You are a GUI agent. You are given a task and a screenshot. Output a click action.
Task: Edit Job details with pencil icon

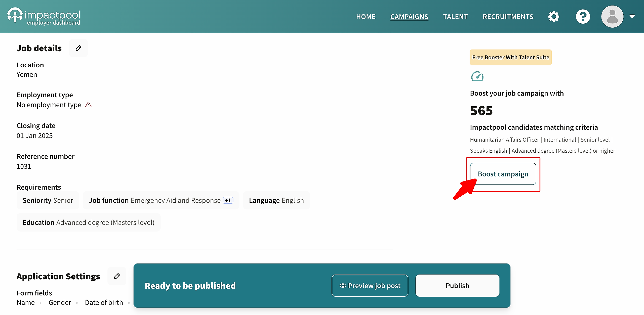78,48
